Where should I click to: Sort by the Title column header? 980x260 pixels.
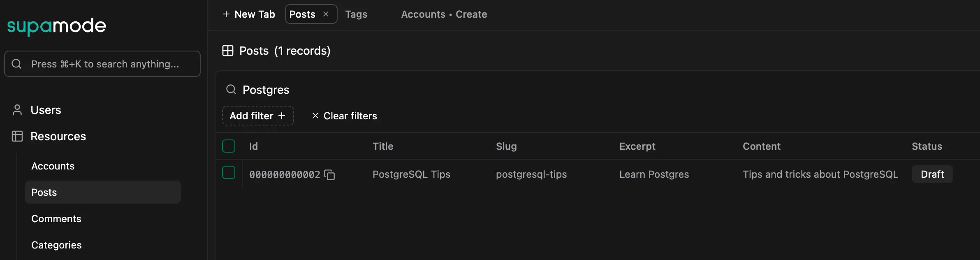pyautogui.click(x=383, y=146)
